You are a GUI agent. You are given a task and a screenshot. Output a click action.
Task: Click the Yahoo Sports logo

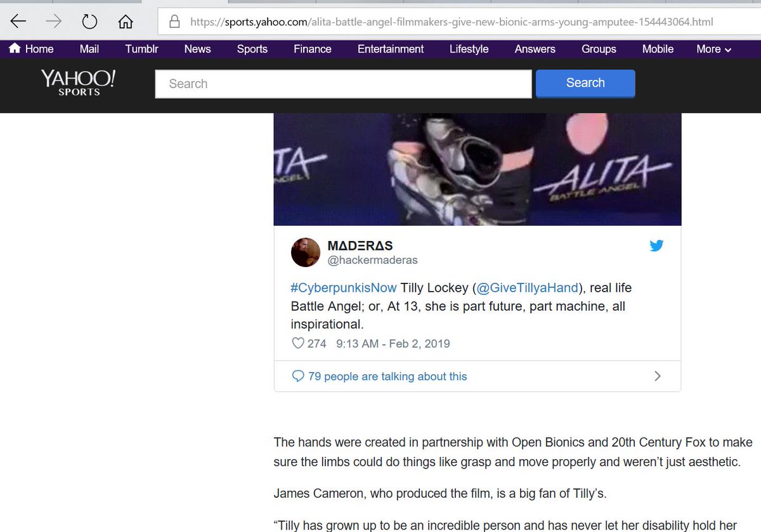[78, 83]
